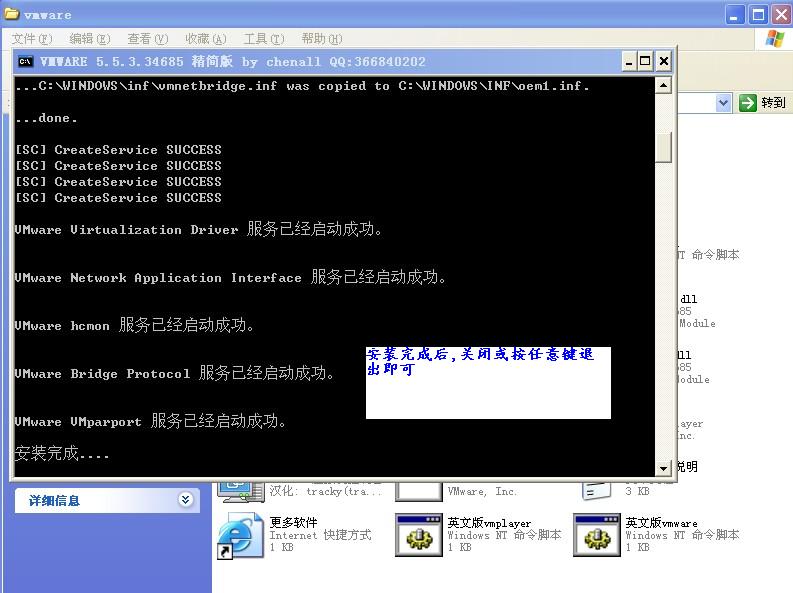Click the vmware folder icon in title bar
The image size is (793, 593).
coord(11,15)
